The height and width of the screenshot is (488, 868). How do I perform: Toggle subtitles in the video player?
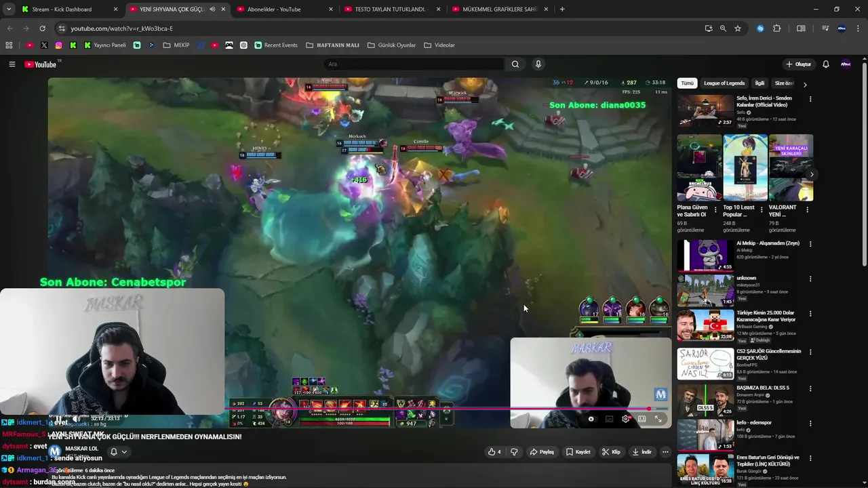point(609,419)
